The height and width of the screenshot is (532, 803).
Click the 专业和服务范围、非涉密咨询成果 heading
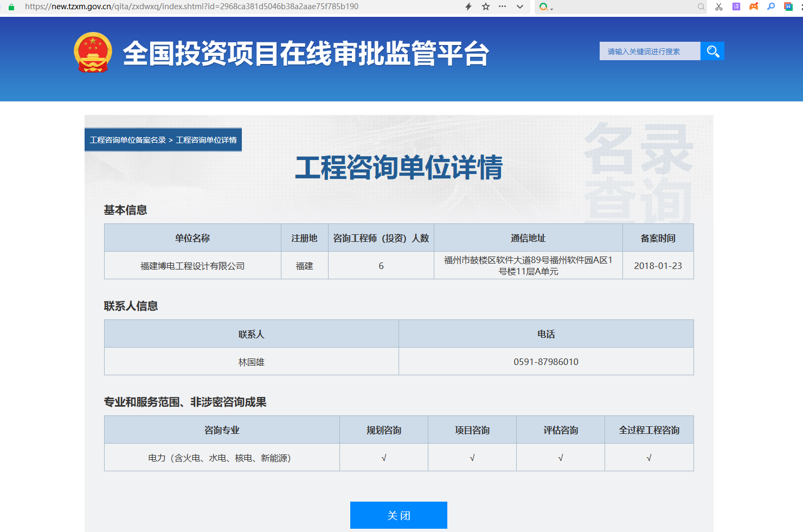(x=185, y=402)
